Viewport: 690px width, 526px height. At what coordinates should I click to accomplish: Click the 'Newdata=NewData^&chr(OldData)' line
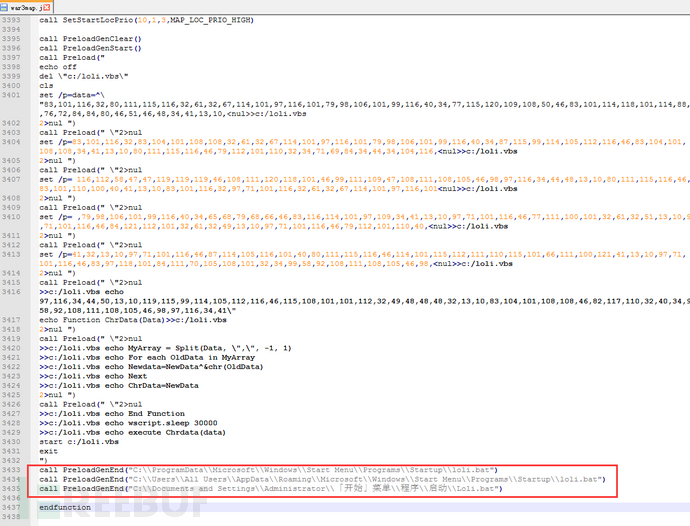(x=151, y=367)
